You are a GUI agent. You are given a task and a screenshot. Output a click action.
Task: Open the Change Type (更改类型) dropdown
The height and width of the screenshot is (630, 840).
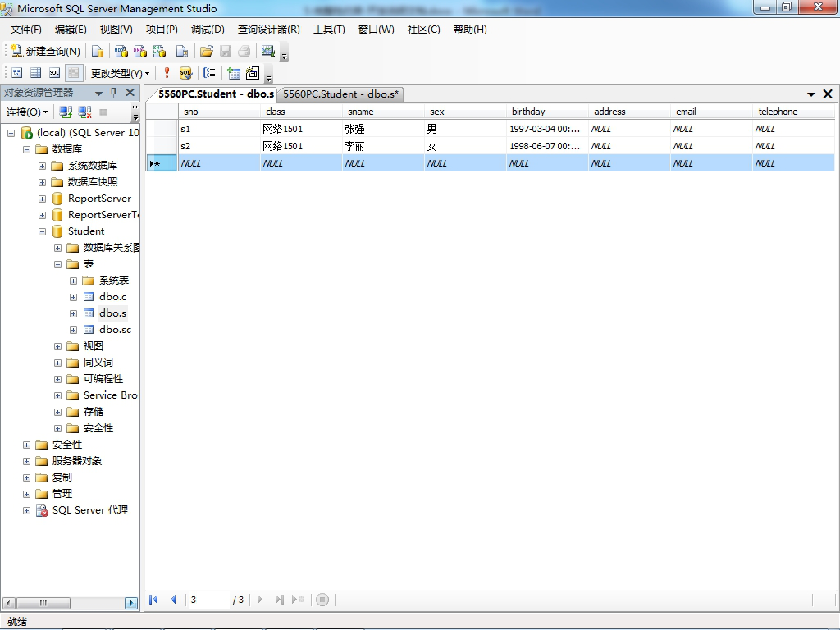pyautogui.click(x=120, y=73)
